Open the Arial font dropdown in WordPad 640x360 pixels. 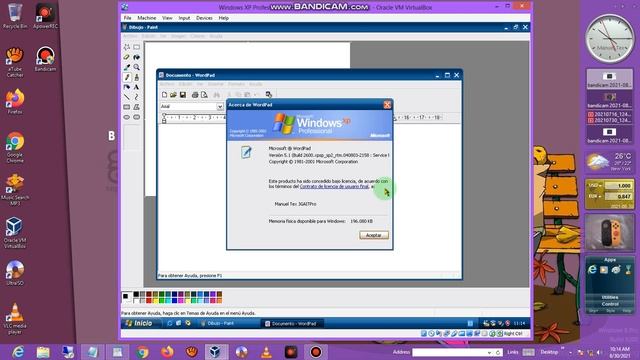point(220,107)
